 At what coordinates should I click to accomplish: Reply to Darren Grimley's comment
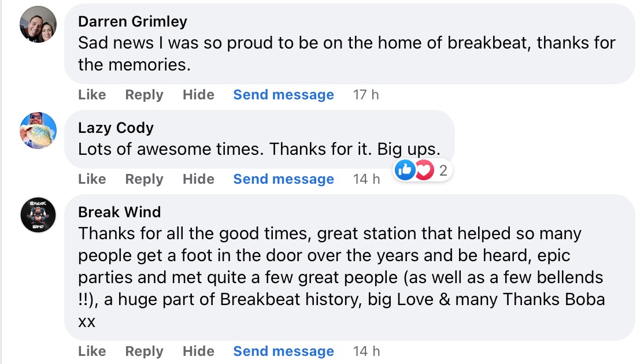(x=144, y=95)
